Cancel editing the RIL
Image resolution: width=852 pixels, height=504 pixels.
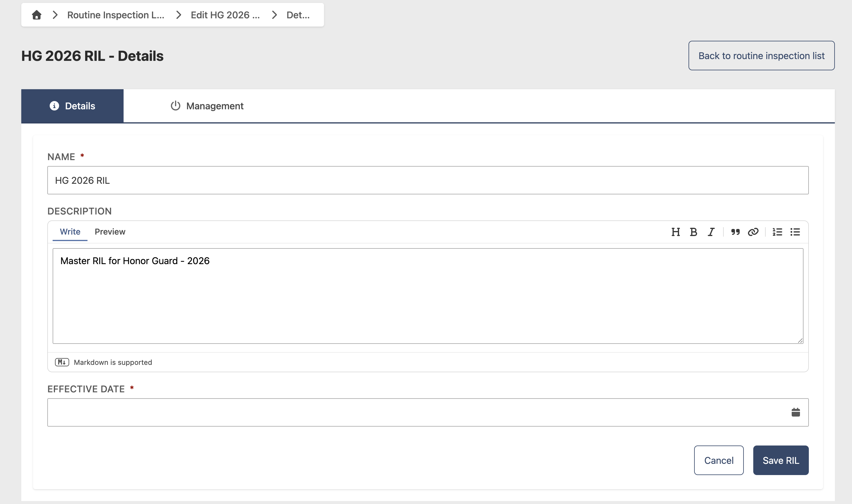[x=718, y=460]
